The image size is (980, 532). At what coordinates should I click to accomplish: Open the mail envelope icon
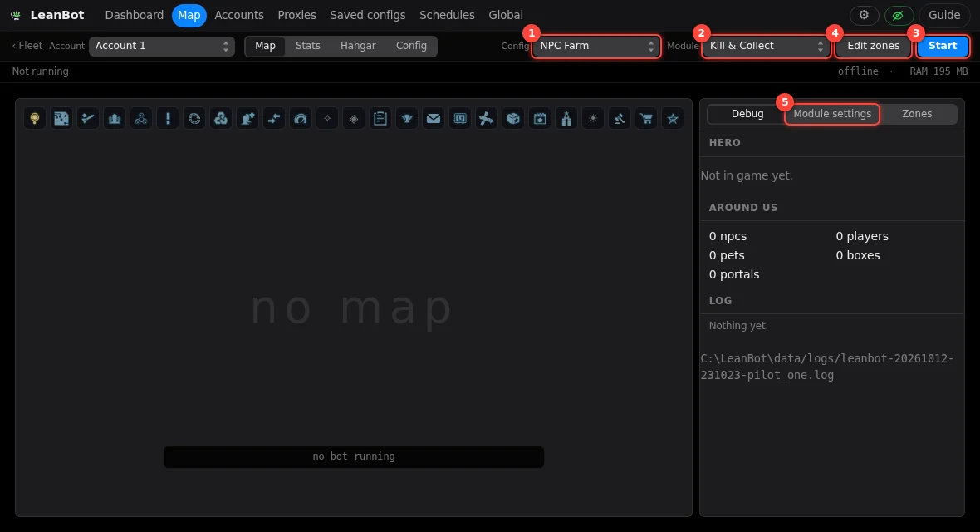coord(434,118)
